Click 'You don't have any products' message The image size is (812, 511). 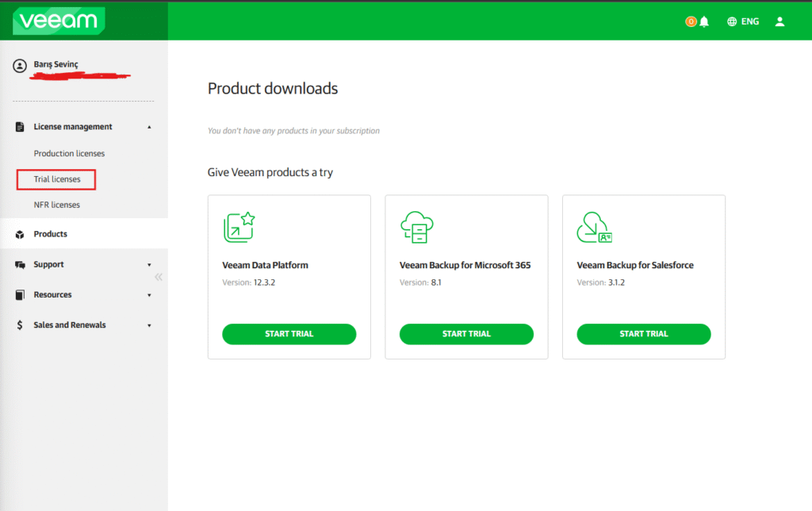click(293, 131)
